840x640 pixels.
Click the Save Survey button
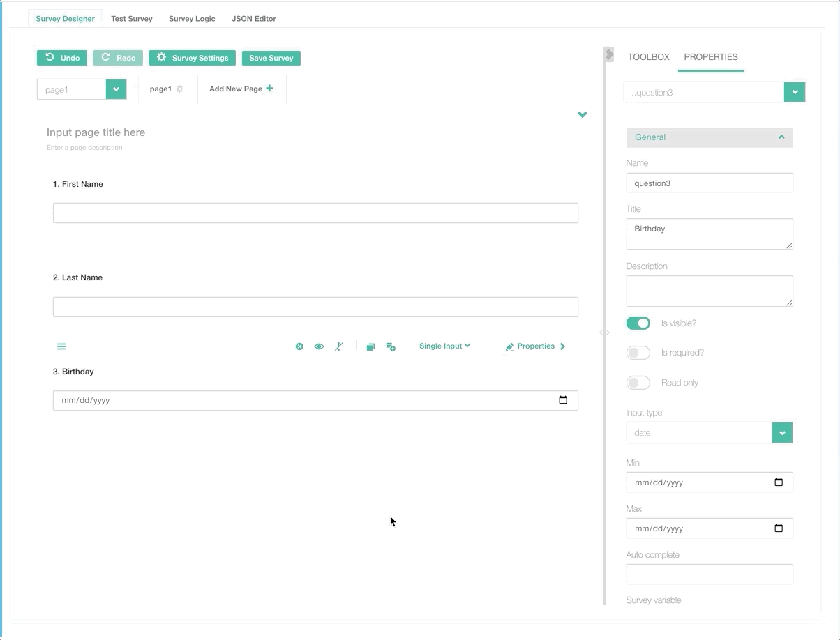tap(271, 58)
